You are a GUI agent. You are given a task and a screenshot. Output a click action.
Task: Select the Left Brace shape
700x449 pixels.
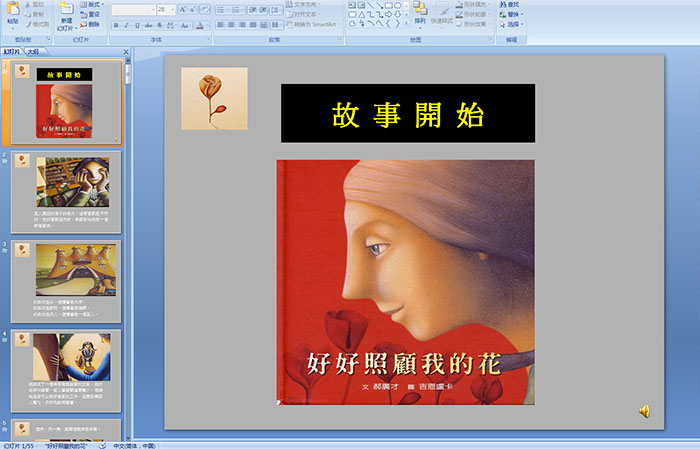click(x=388, y=24)
